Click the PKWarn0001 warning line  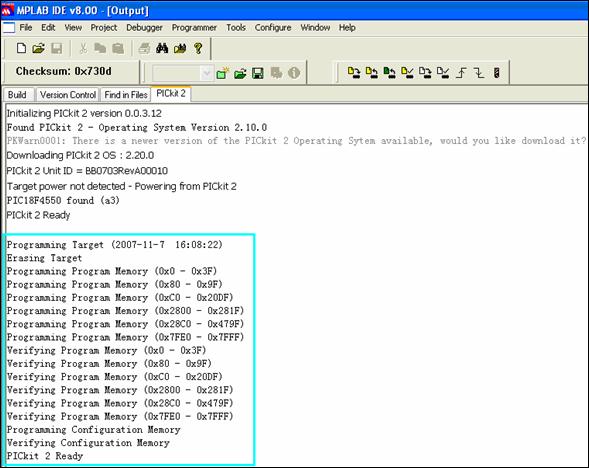coord(296,141)
